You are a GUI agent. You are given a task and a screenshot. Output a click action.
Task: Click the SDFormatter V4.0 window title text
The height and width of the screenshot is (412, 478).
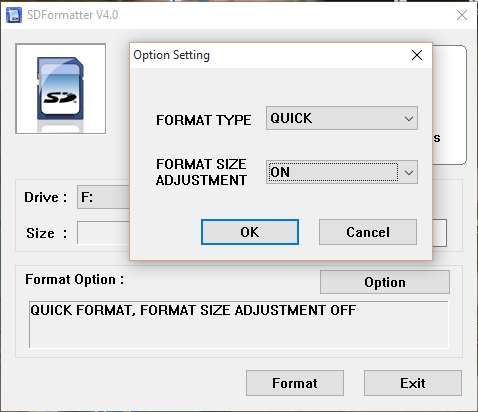72,15
